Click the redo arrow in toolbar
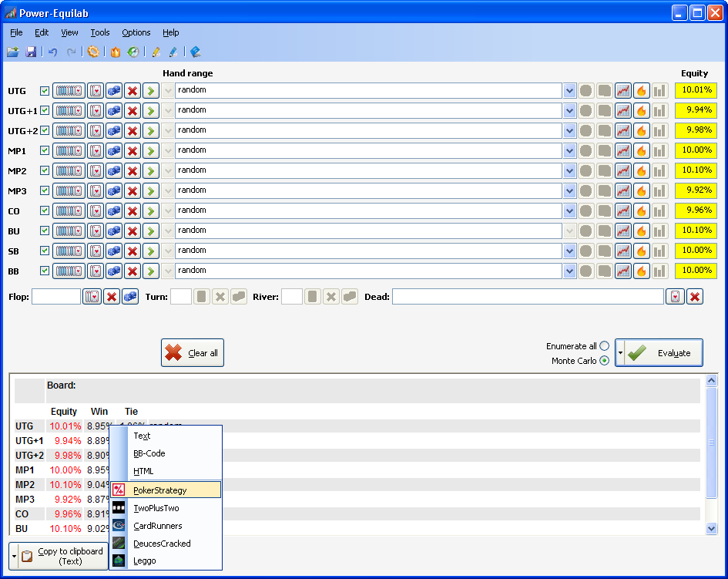The height and width of the screenshot is (579, 728). [x=71, y=52]
